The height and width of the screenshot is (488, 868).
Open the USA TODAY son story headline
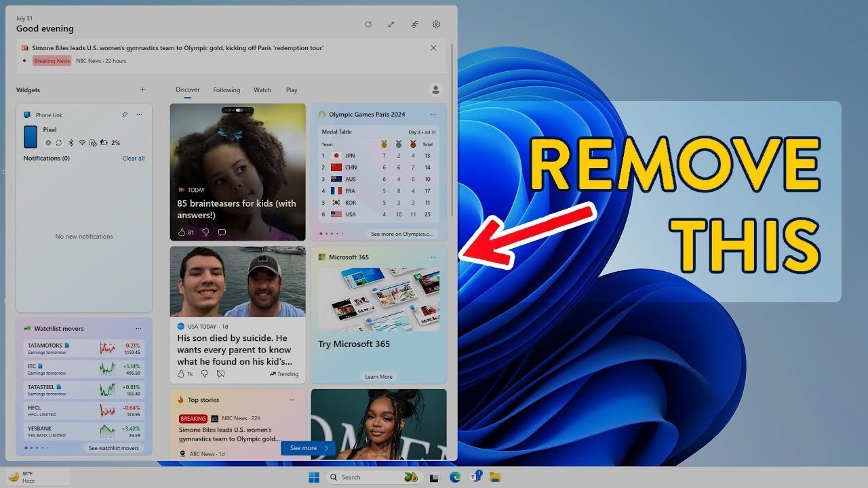click(234, 350)
